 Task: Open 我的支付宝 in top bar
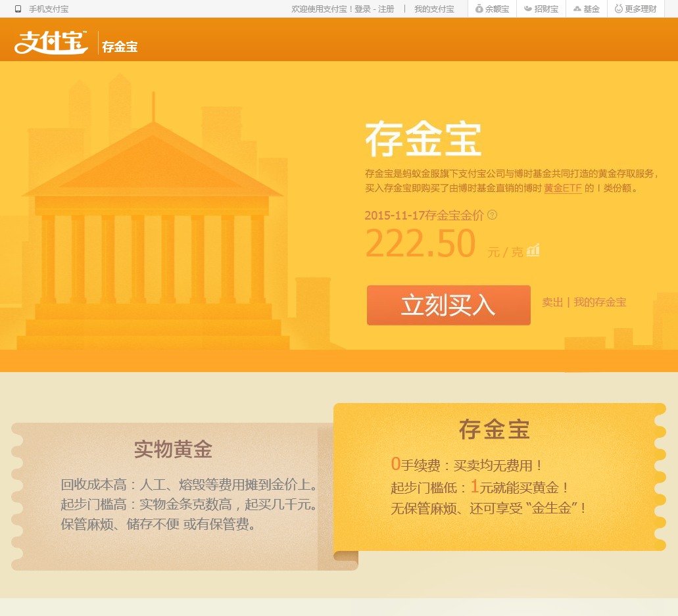tap(434, 9)
